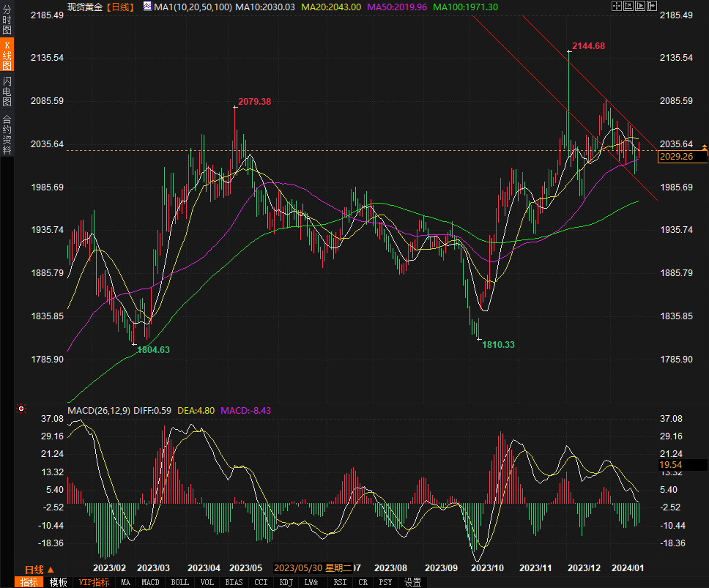Open 合约资料 tab in left sidebar

7,135
